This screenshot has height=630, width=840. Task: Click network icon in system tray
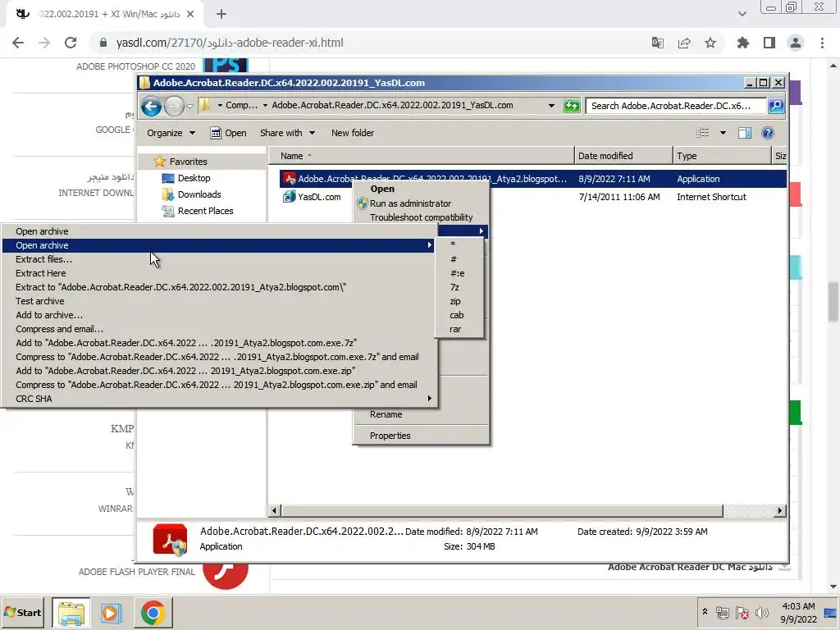coord(722,612)
